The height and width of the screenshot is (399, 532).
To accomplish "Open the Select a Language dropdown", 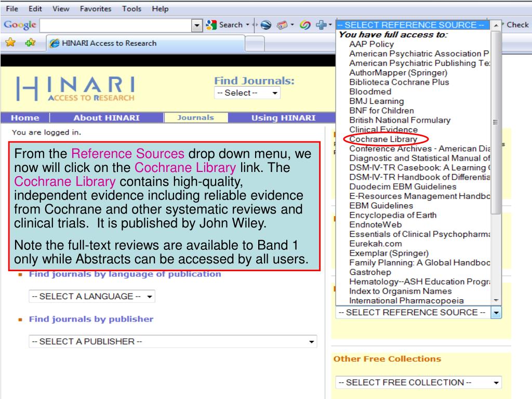I will [x=92, y=296].
